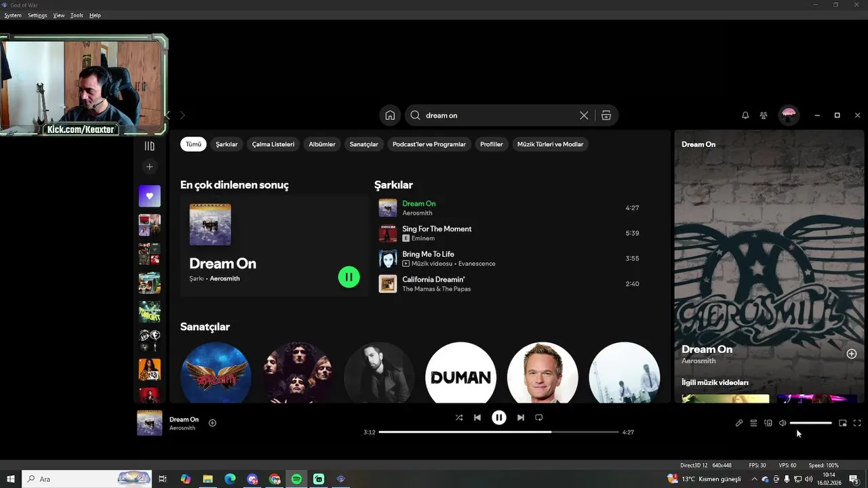
Task: Open Queen artist circle thumbnail
Action: pyautogui.click(x=298, y=377)
